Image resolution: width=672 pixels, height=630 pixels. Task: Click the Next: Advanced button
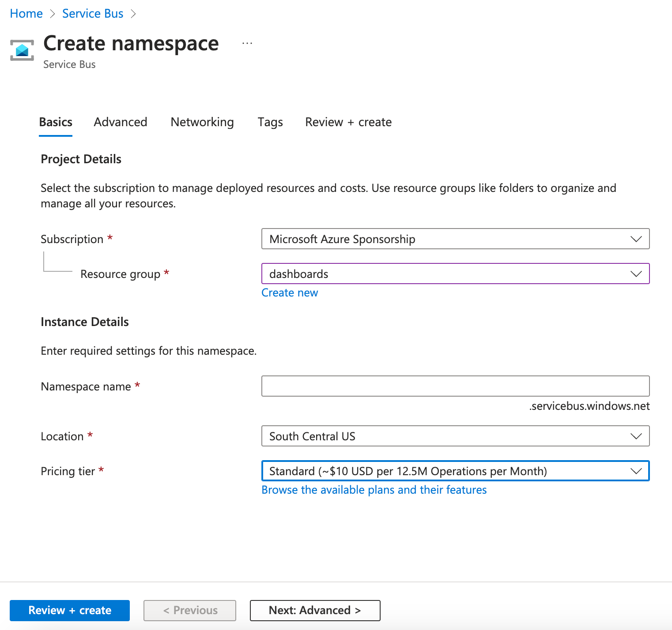[314, 610]
